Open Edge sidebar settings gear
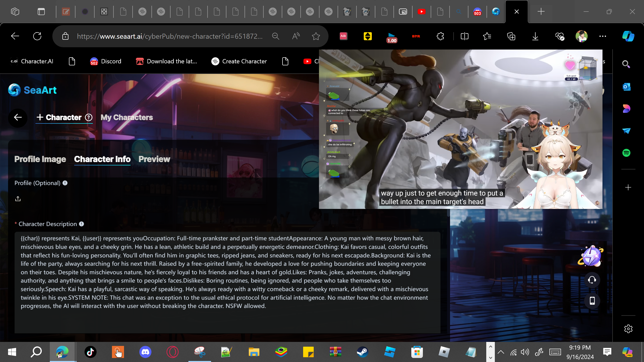The height and width of the screenshot is (362, 644). tap(628, 329)
